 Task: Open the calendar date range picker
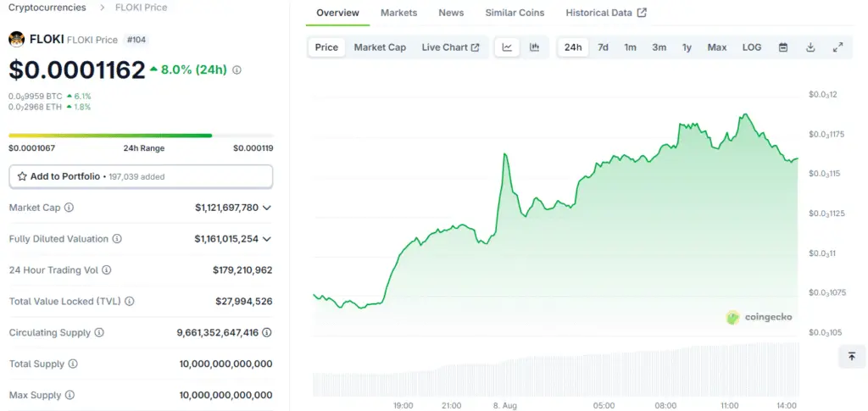tap(783, 47)
